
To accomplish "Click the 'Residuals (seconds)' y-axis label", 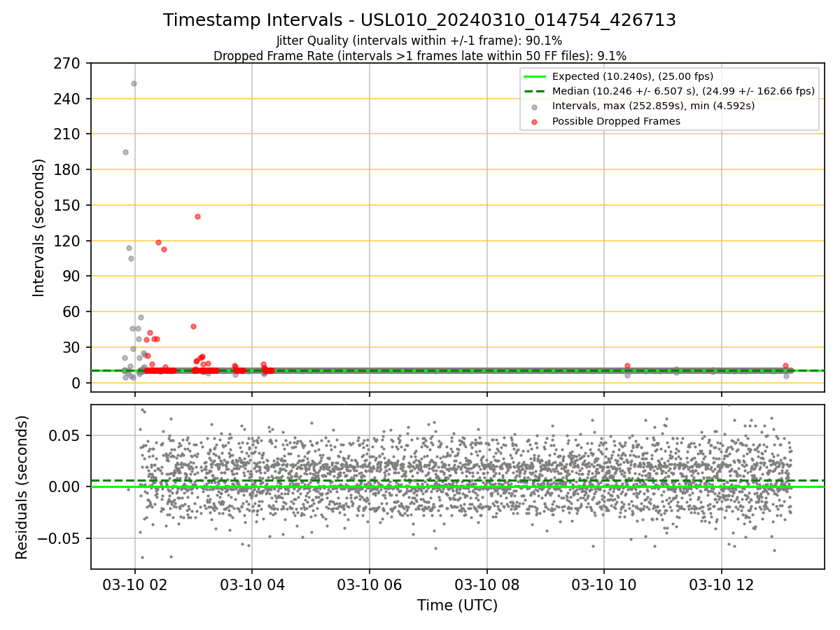I will [22, 487].
